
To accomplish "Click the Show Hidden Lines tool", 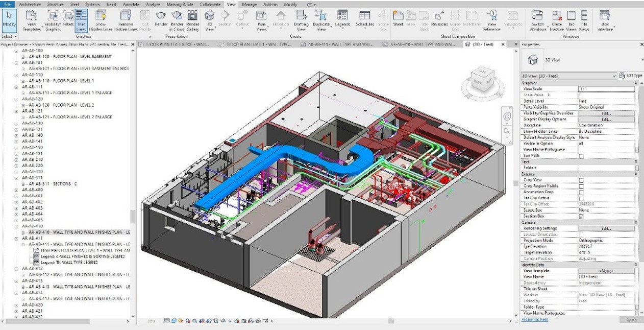I will coord(101,20).
